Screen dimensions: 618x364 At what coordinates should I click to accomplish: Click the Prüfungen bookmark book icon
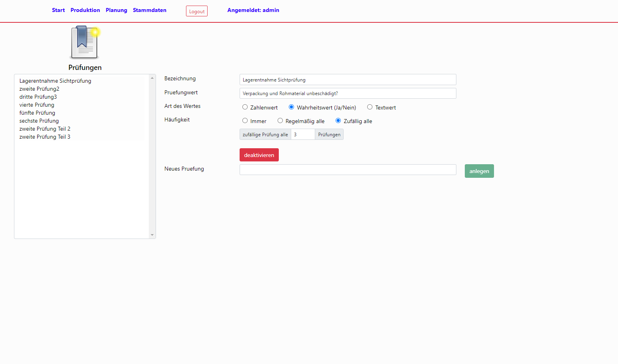[x=85, y=42]
